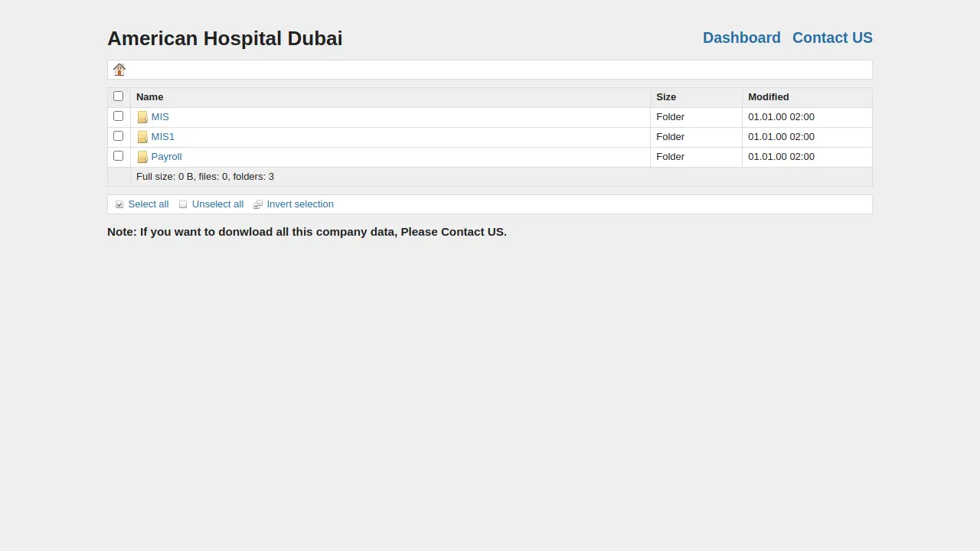Image resolution: width=980 pixels, height=551 pixels.
Task: Click the MIS folder icon
Action: tap(142, 117)
